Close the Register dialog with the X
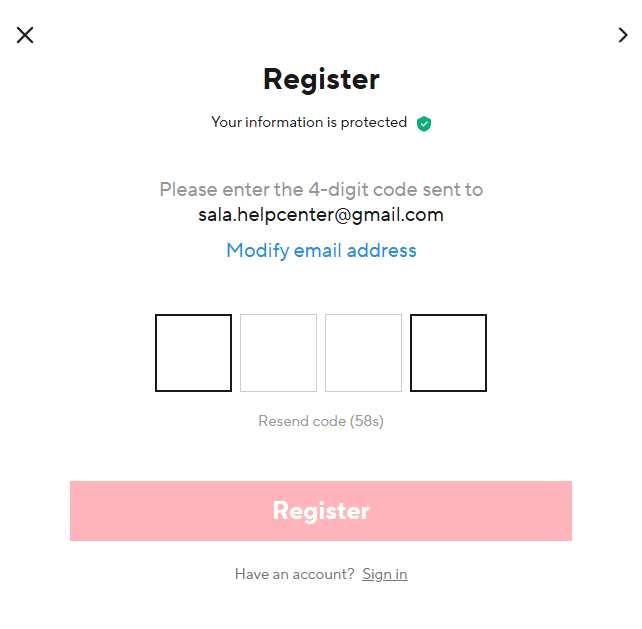 pos(25,35)
